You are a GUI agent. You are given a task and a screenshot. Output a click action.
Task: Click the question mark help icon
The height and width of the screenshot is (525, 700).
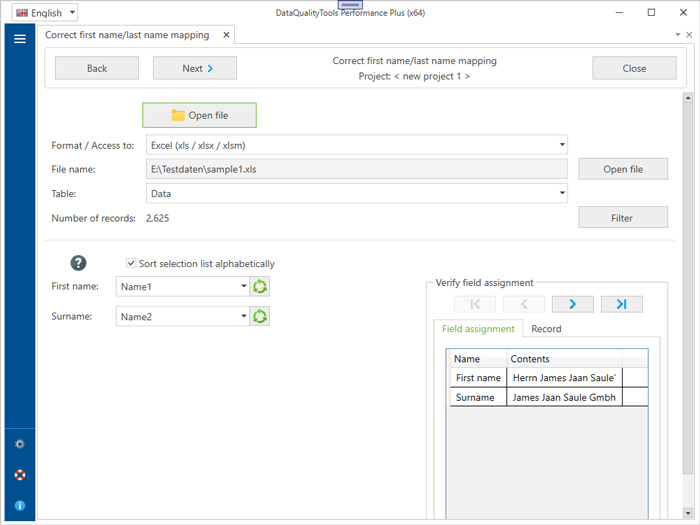click(x=78, y=263)
